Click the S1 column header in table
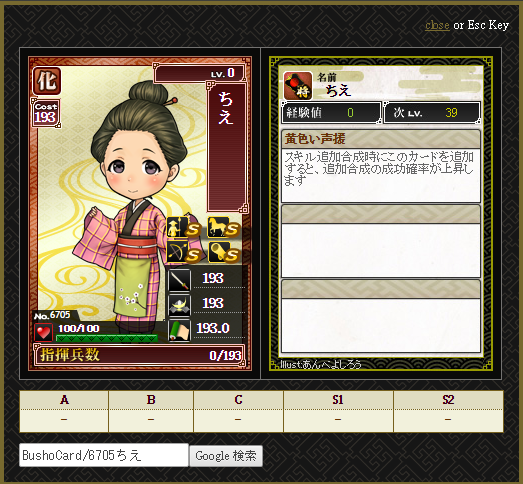Screen dimensions: 523x484 coord(338,400)
